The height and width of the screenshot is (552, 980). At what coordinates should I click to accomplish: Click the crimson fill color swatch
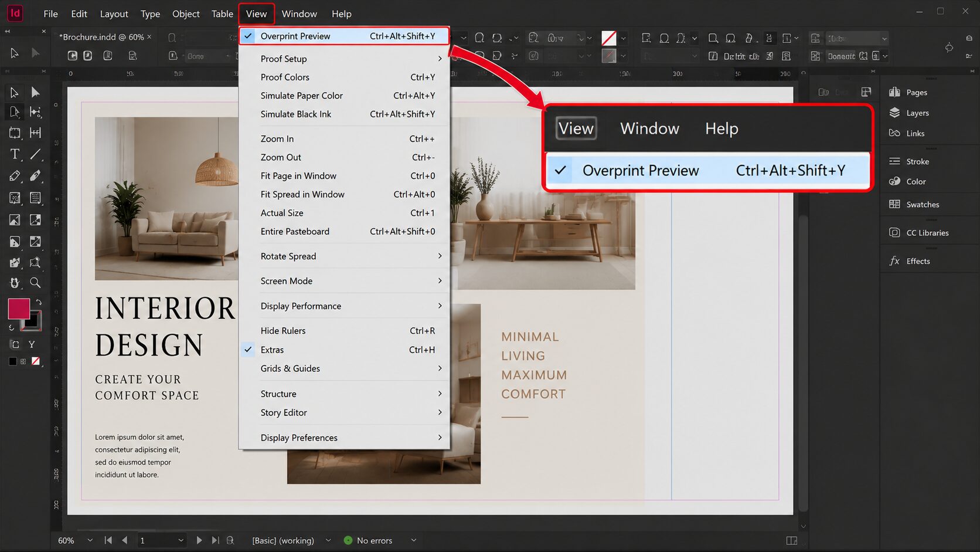pyautogui.click(x=18, y=309)
